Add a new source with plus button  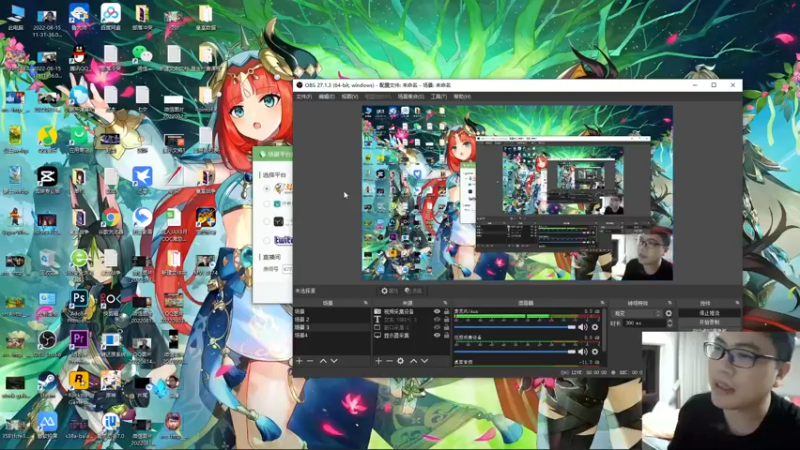pyautogui.click(x=378, y=361)
